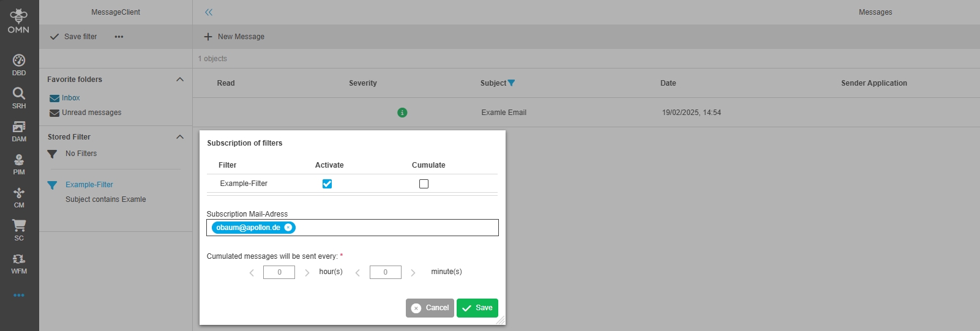Remove obaum@apollon.de from subscription addresses
Image resolution: width=980 pixels, height=331 pixels.
288,228
